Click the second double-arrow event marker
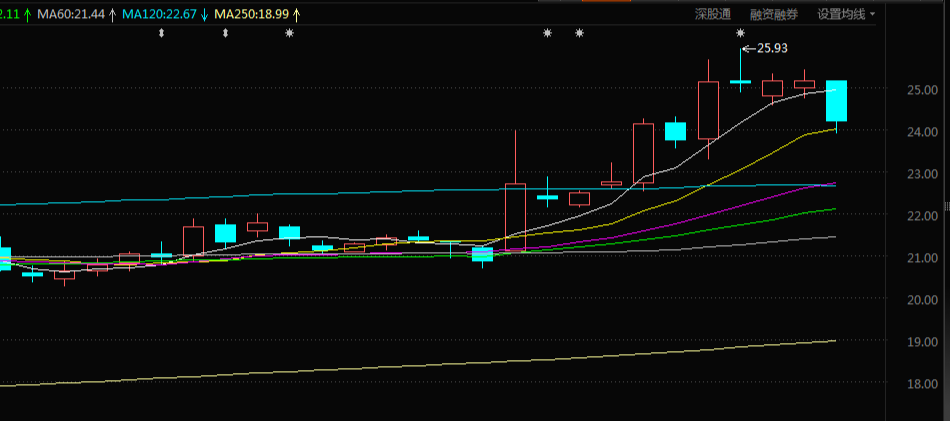Viewport: 950px width, 421px height. tap(225, 33)
